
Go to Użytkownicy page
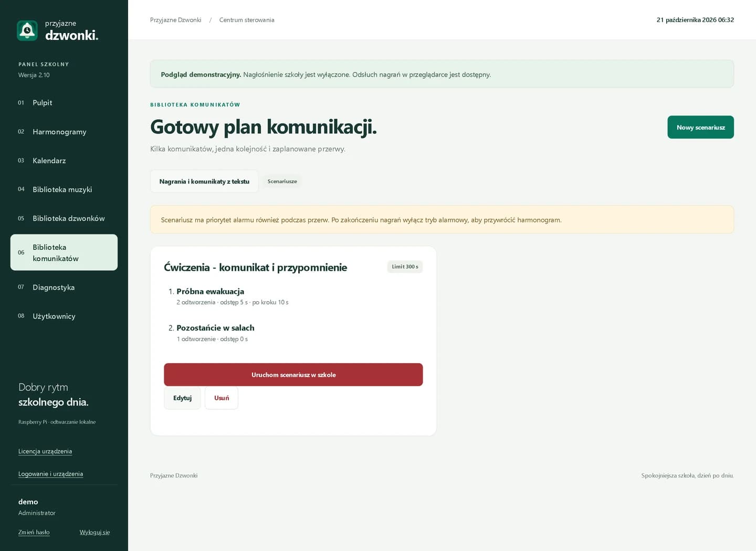point(64,316)
